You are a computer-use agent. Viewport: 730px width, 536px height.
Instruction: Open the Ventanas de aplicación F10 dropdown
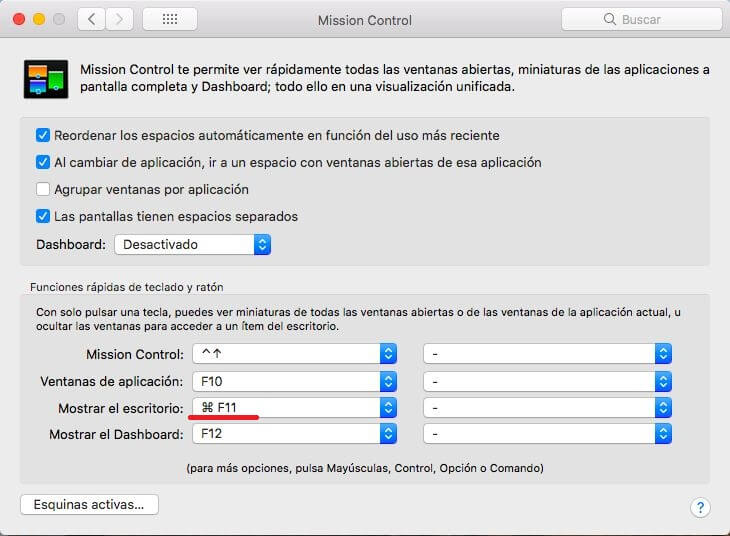294,382
